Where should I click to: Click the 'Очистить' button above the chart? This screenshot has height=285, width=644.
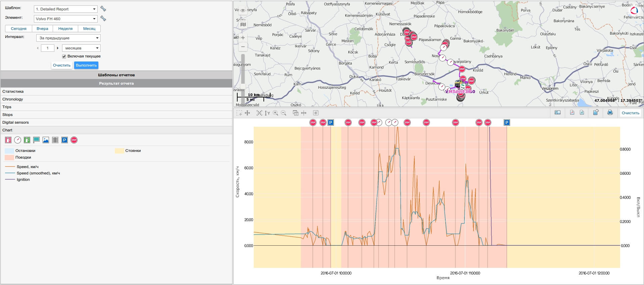[630, 113]
